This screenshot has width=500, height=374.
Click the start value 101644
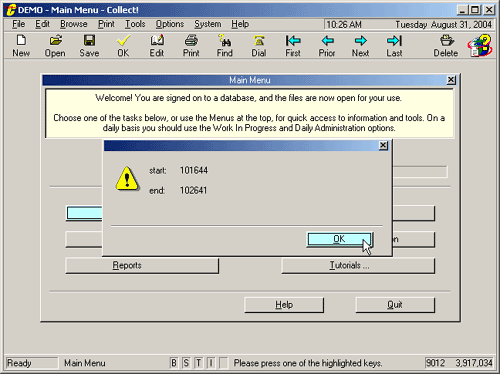[194, 170]
